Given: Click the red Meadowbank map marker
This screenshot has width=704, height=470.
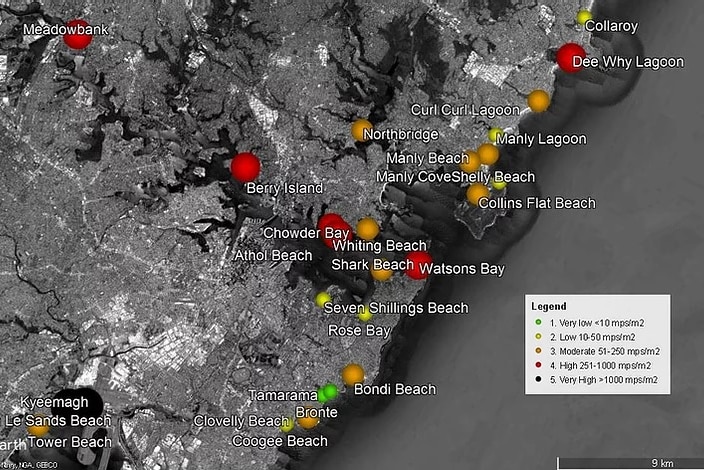Looking at the screenshot, I should pyautogui.click(x=78, y=35).
